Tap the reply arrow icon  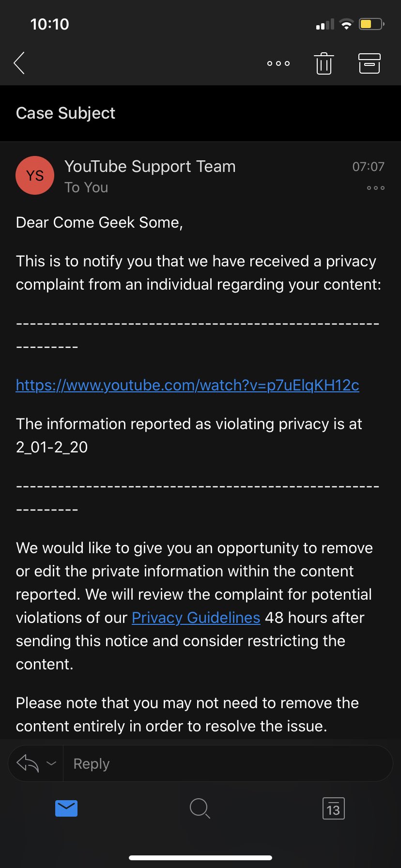(28, 763)
